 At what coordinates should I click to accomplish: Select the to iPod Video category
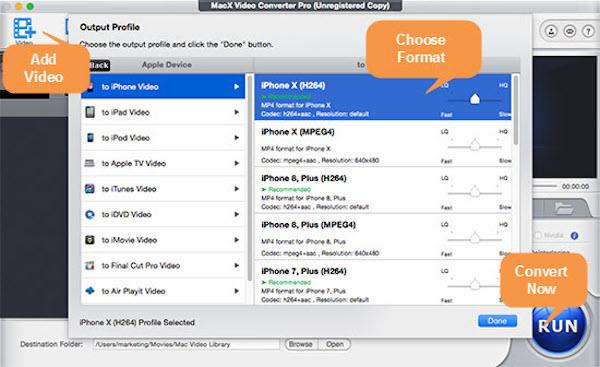(163, 138)
